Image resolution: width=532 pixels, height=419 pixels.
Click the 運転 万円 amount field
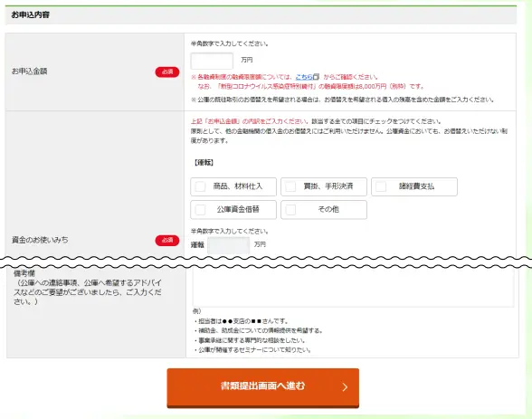tap(228, 245)
